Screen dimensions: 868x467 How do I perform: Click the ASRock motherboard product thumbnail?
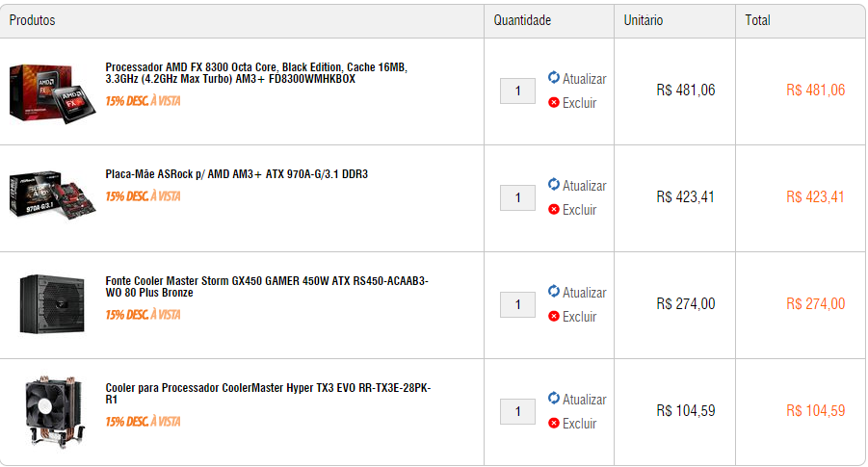click(52, 194)
